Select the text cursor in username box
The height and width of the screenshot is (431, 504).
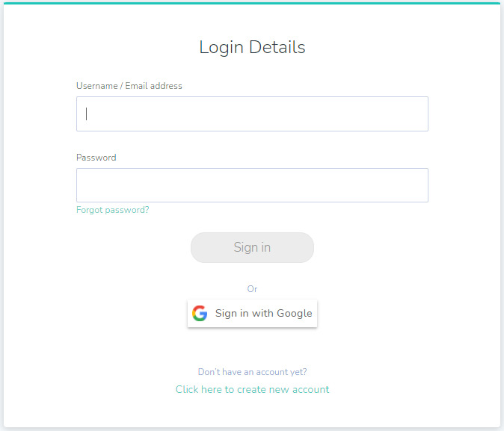coord(86,114)
